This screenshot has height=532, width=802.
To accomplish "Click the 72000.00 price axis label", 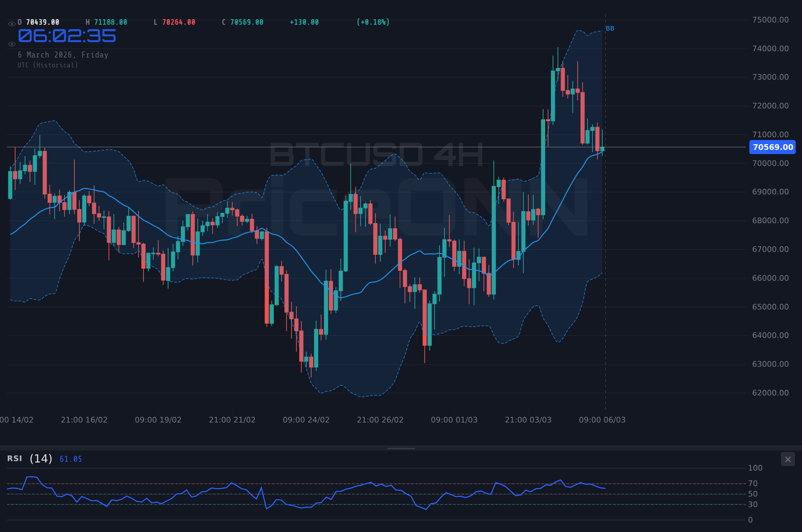I will [770, 106].
